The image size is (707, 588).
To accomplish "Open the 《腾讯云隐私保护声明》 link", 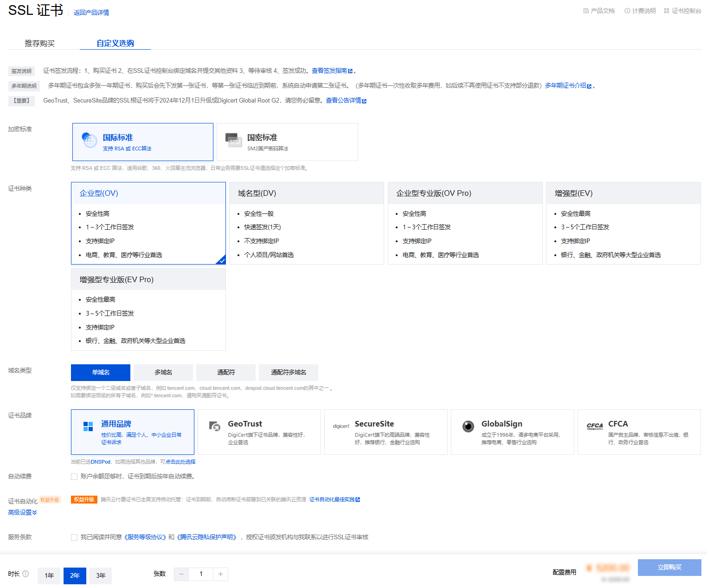I will click(x=207, y=537).
